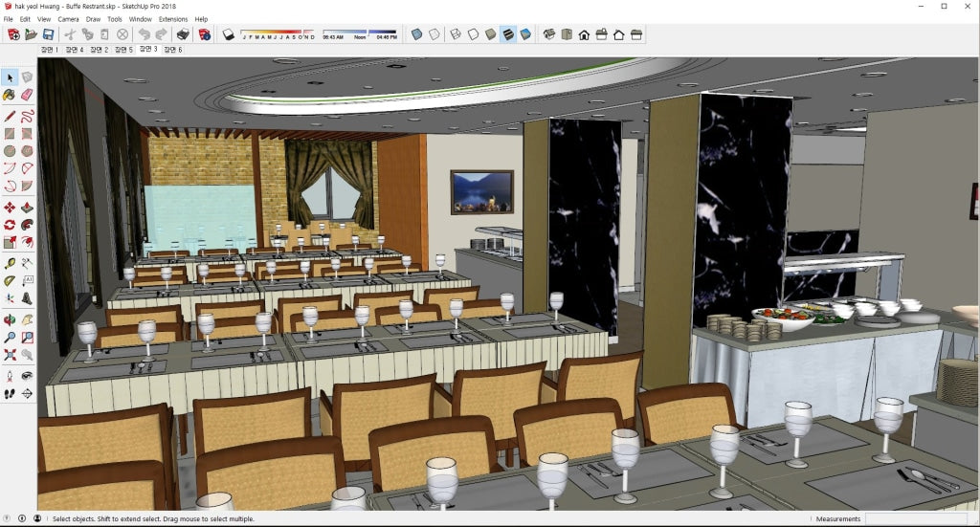Select the Rectangle tool
Screen dimensions: 980x527
[x=10, y=134]
